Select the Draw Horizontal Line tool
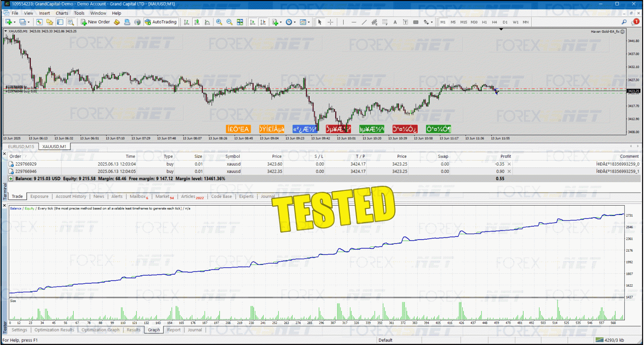The height and width of the screenshot is (345, 644). click(354, 22)
